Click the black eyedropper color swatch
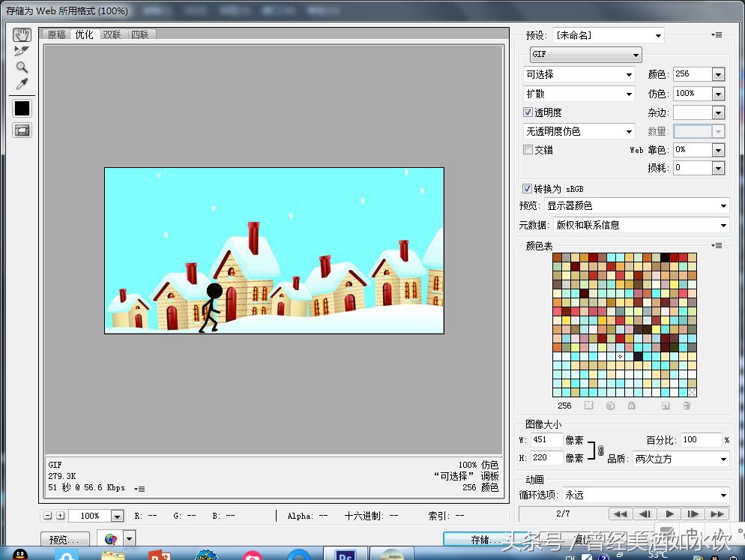 pos(22,108)
